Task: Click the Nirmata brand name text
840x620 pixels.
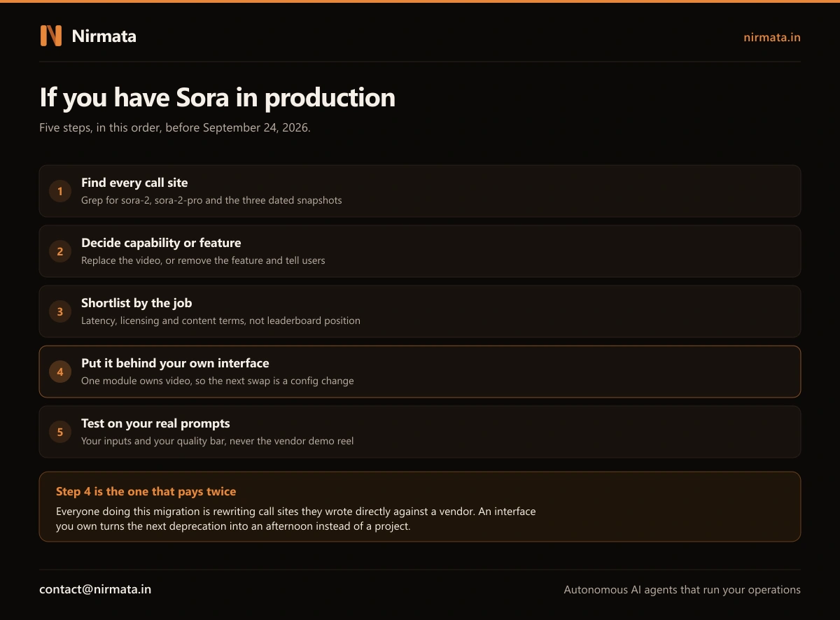Action: (x=104, y=36)
